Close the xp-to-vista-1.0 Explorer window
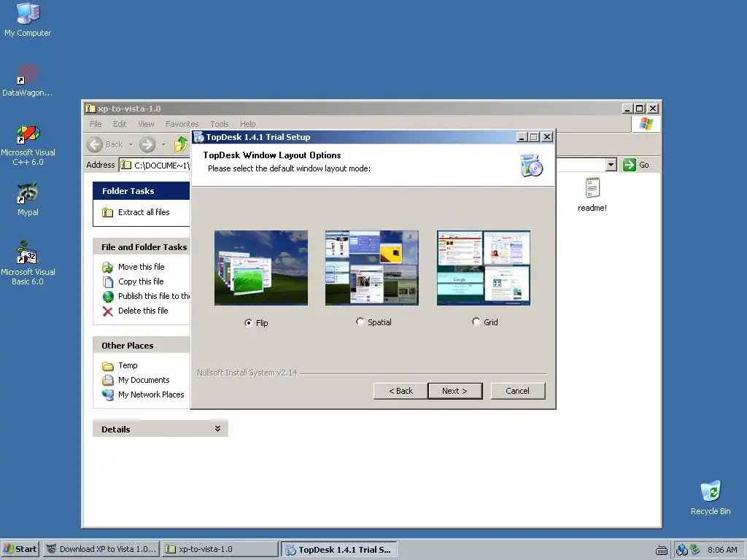 click(x=653, y=109)
